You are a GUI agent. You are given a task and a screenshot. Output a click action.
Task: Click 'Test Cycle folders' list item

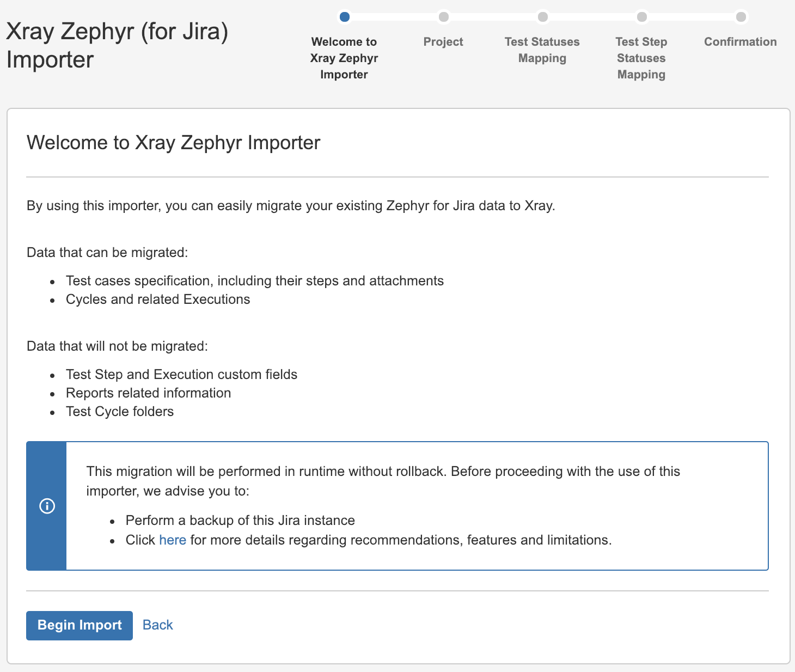(120, 412)
